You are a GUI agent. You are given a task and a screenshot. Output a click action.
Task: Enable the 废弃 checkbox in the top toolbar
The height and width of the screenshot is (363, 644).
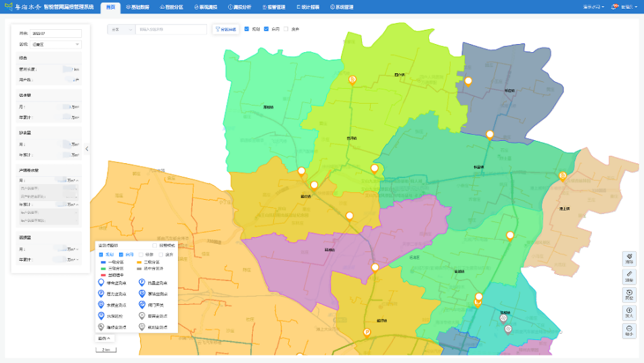[286, 29]
